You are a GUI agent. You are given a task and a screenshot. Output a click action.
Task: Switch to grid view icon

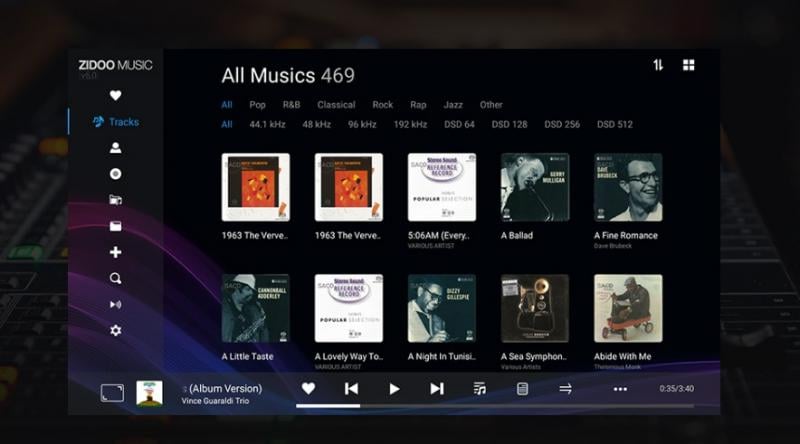pos(689,65)
